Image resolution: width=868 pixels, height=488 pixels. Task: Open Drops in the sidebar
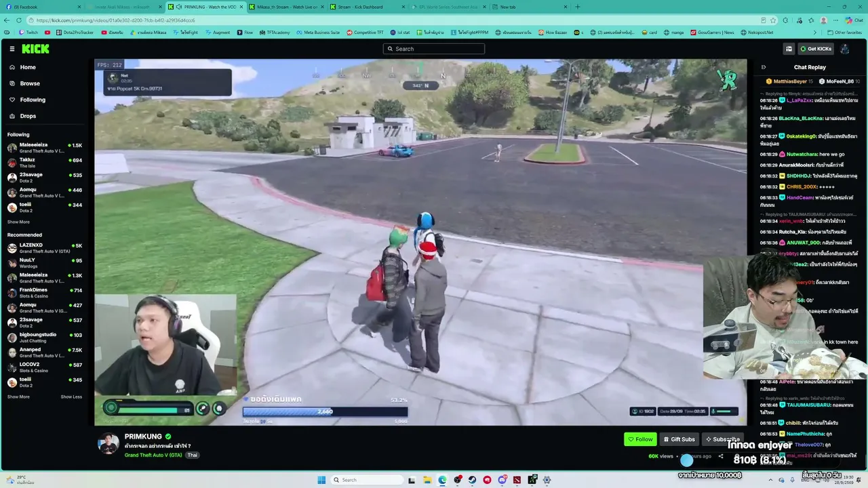[28, 116]
